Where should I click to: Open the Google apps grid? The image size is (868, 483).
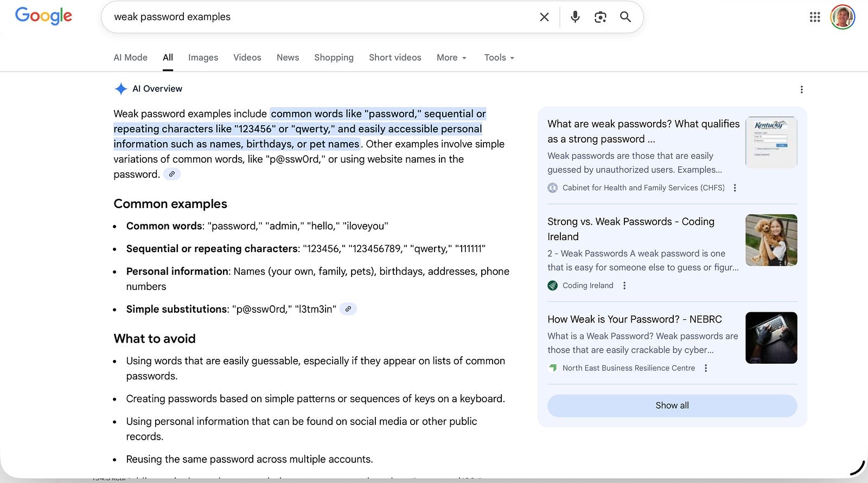815,17
